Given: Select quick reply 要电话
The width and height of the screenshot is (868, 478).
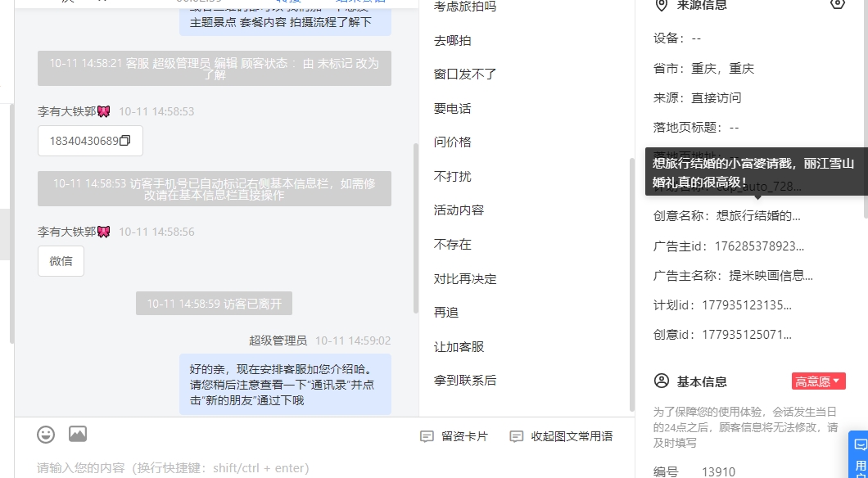Looking at the screenshot, I should tap(452, 108).
